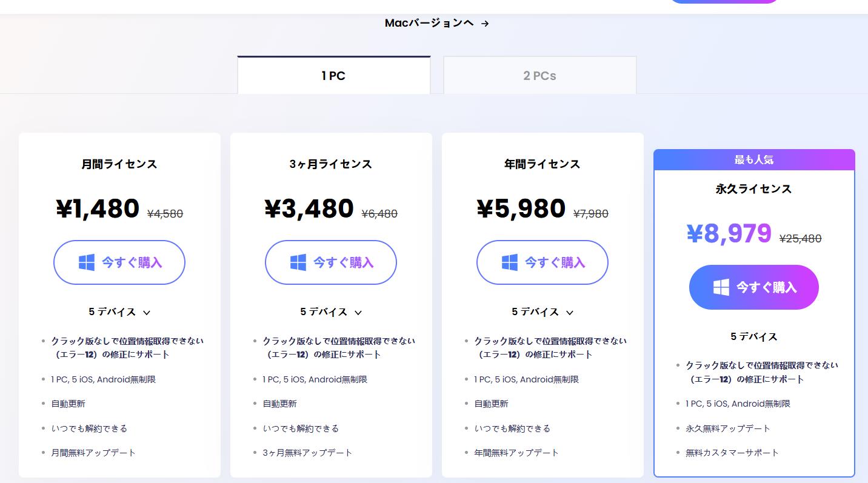Screen dimensions: 868x483
Task: Click the 月間ライセンス heading
Action: [119, 164]
